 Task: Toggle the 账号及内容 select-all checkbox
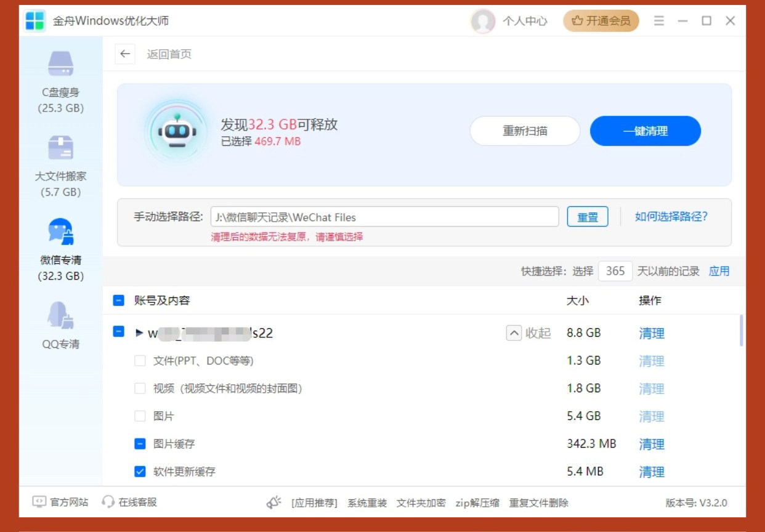(x=118, y=300)
